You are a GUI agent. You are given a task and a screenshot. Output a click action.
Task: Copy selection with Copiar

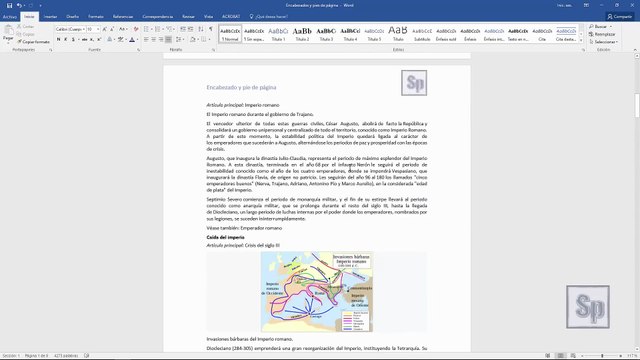(26, 34)
